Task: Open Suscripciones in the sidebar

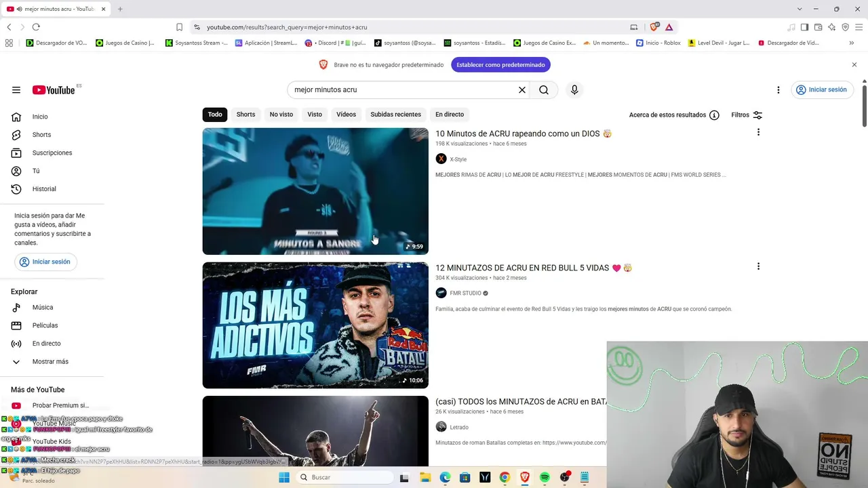Action: point(52,152)
